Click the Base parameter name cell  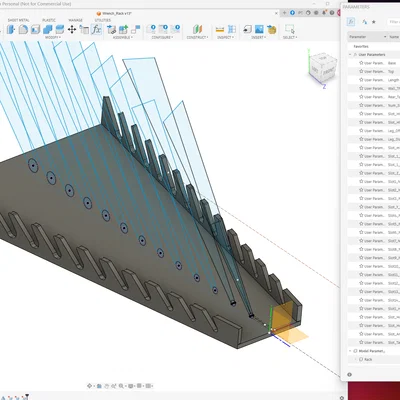tap(393, 63)
